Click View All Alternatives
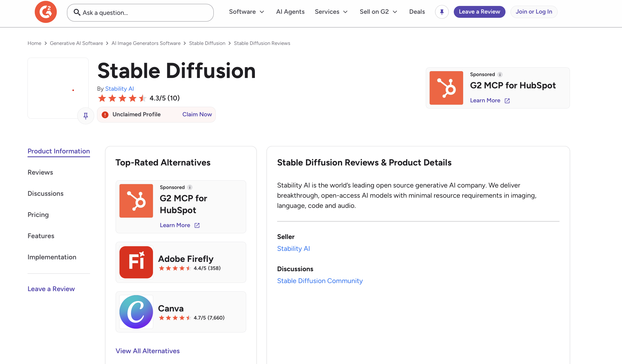This screenshot has height=364, width=622. (x=148, y=351)
